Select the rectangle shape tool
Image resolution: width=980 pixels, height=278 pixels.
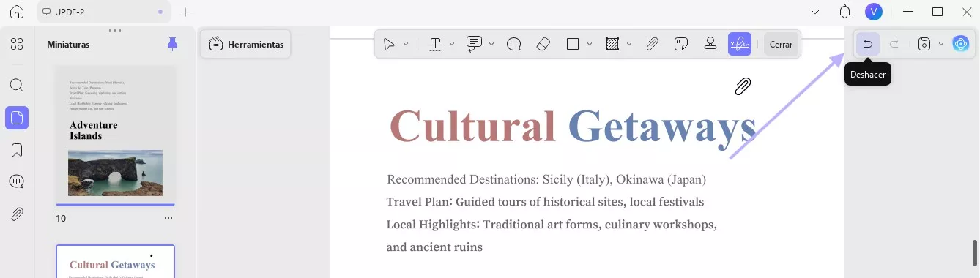click(x=573, y=44)
